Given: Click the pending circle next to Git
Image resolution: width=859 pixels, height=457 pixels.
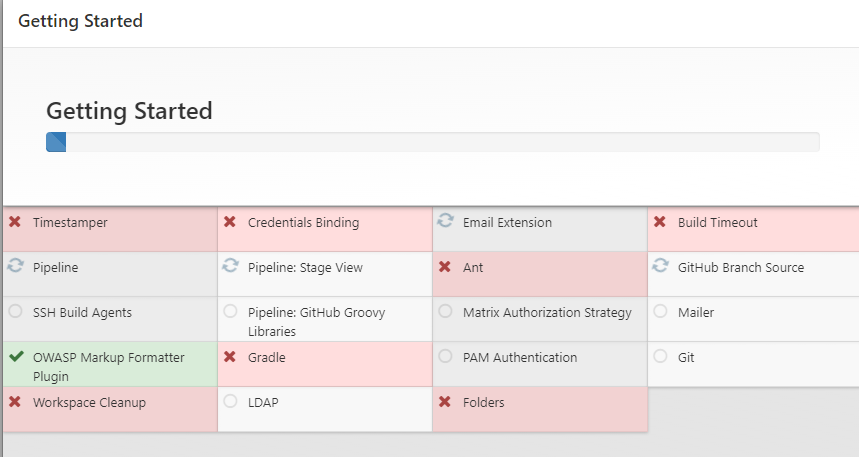Looking at the screenshot, I should (x=660, y=356).
